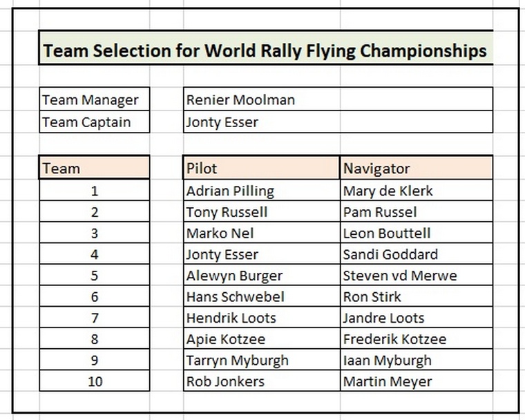Select the Team Captain value Jonty Esser
The height and width of the screenshot is (420, 525).
338,122
